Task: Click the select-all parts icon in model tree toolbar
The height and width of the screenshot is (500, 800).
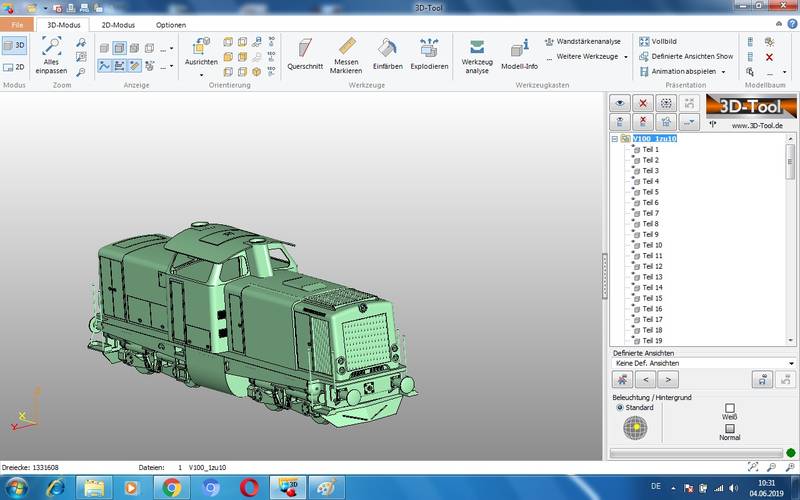Action: 666,103
